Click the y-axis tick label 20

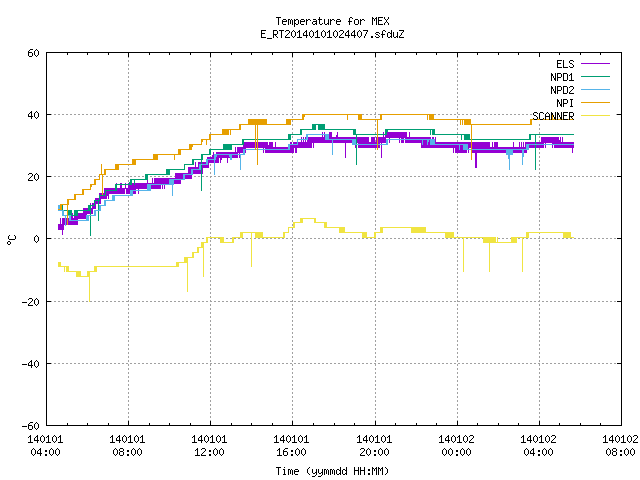click(x=33, y=177)
